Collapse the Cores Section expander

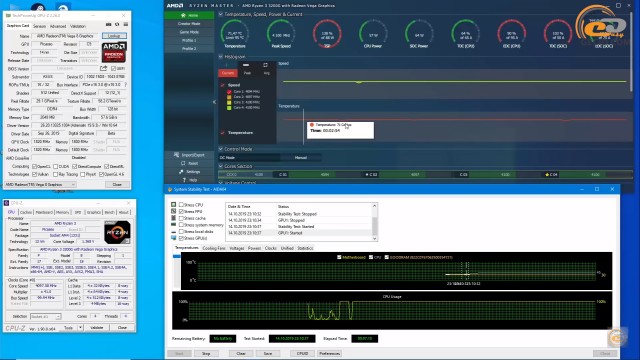tap(221, 166)
